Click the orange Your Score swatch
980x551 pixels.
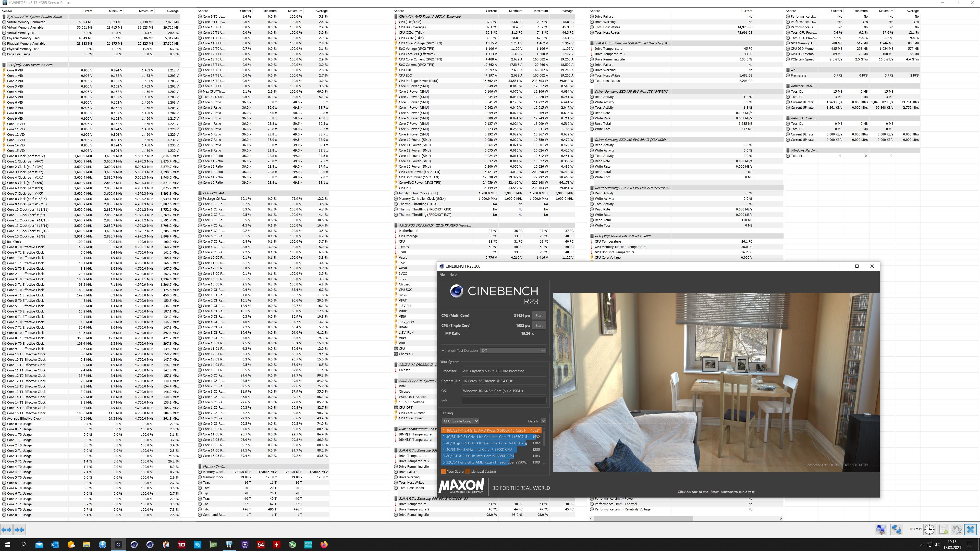click(444, 471)
